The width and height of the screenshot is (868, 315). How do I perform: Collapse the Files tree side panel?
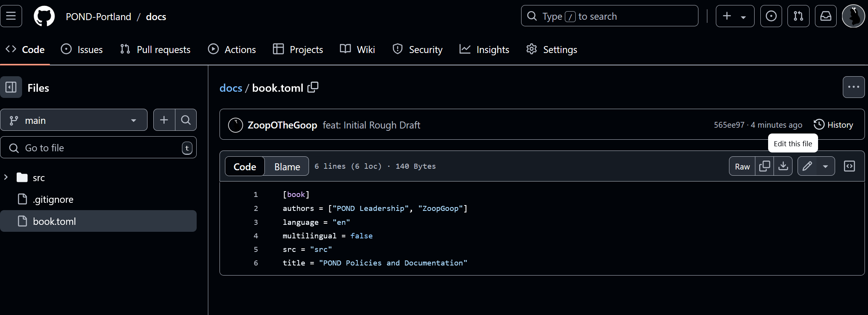(11, 87)
